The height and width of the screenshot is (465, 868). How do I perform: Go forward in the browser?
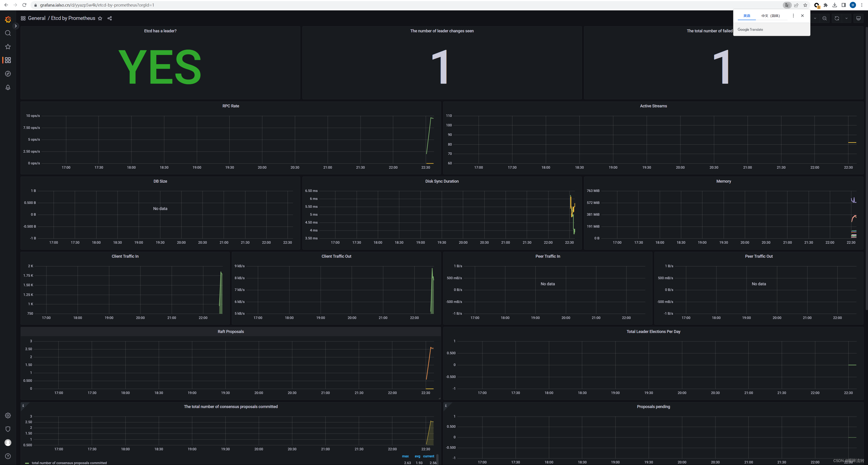(15, 5)
